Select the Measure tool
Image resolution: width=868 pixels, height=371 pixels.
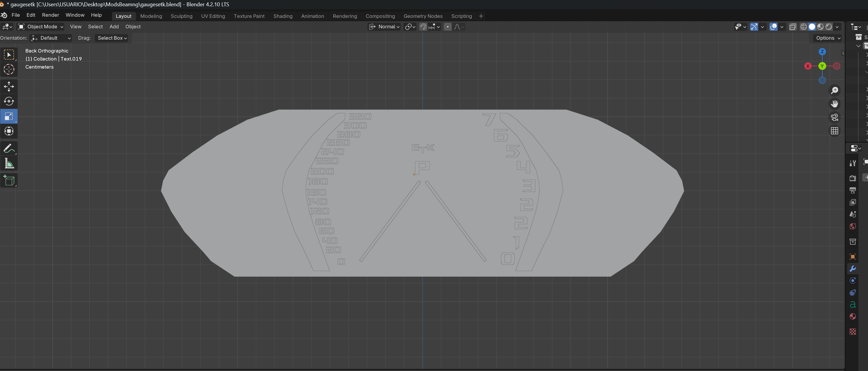(x=9, y=164)
